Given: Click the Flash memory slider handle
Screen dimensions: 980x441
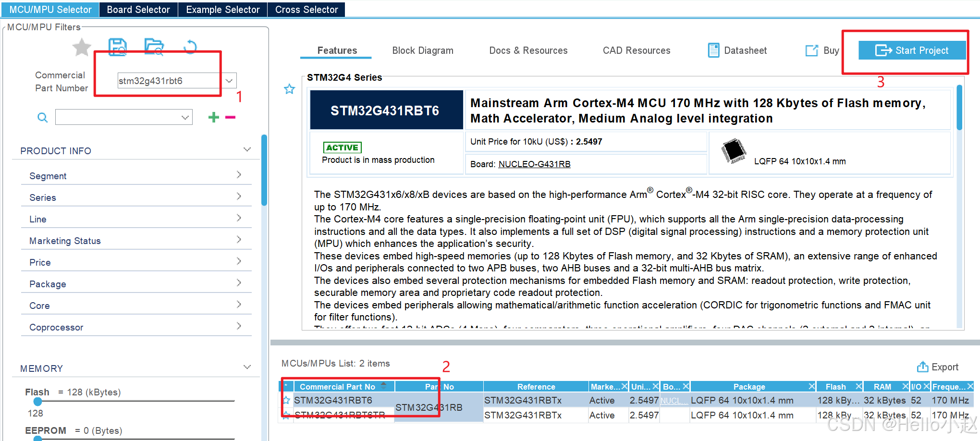Looking at the screenshot, I should click(x=38, y=401).
